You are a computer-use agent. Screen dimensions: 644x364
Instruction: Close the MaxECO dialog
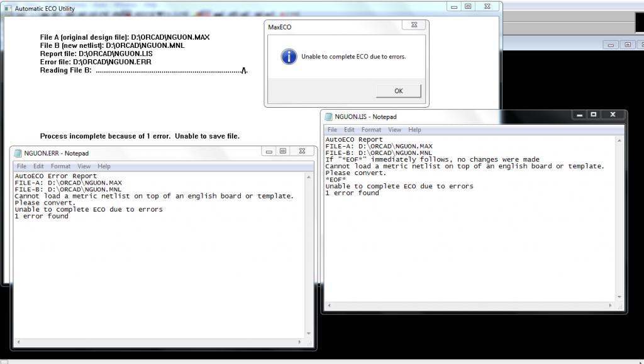coord(414,25)
